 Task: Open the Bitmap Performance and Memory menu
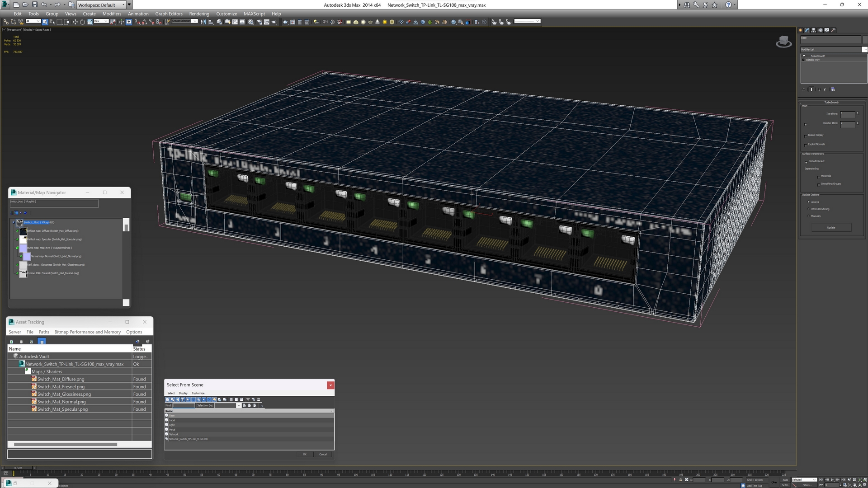(x=87, y=332)
